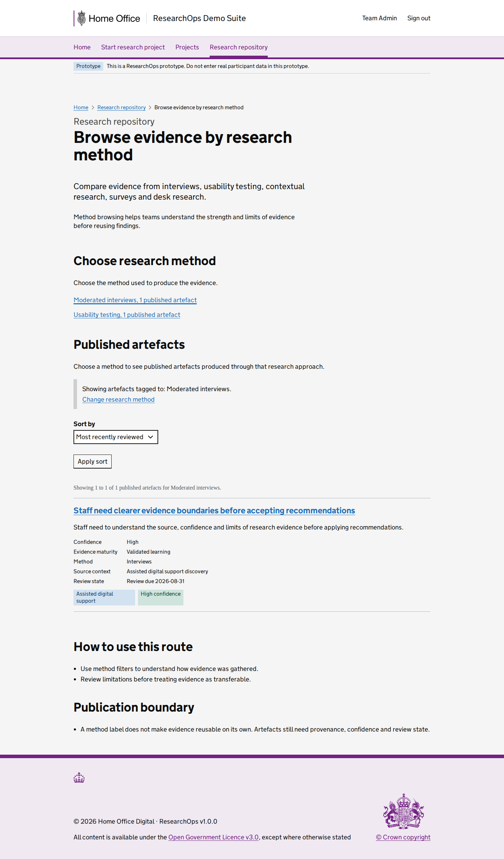This screenshot has height=859, width=504.
Task: Click the breadcrumb chevron after Research repository
Action: tap(150, 108)
